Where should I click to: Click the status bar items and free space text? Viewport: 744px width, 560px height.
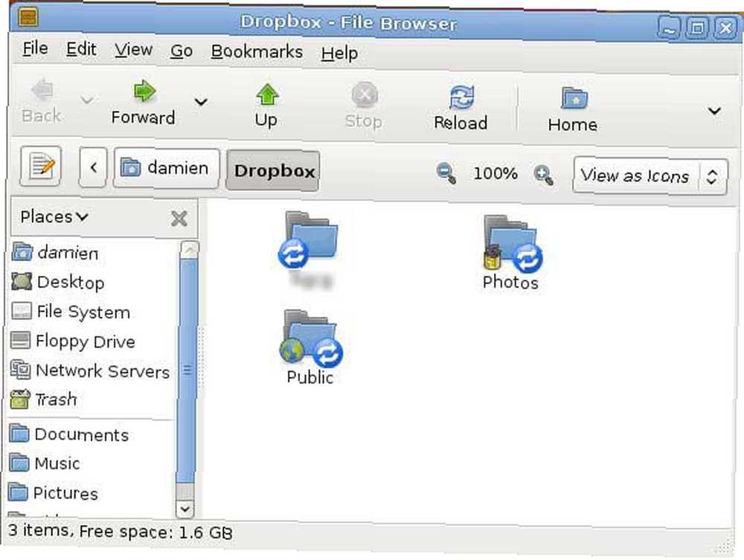(x=121, y=532)
